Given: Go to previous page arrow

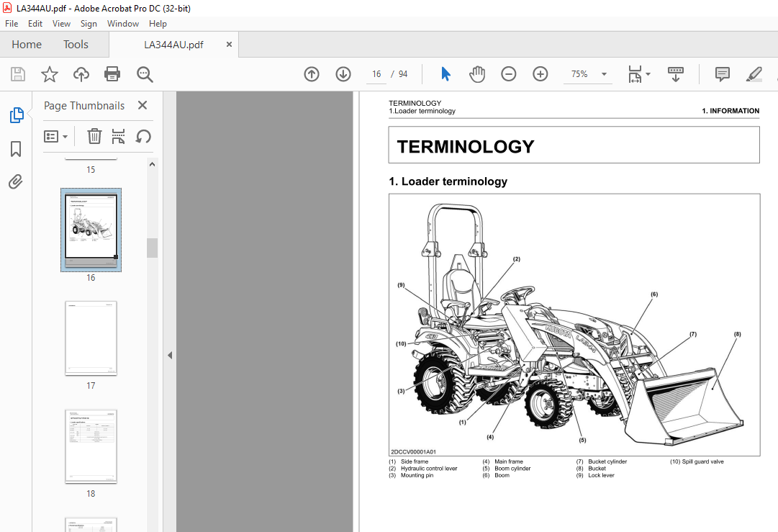Looking at the screenshot, I should click(311, 74).
